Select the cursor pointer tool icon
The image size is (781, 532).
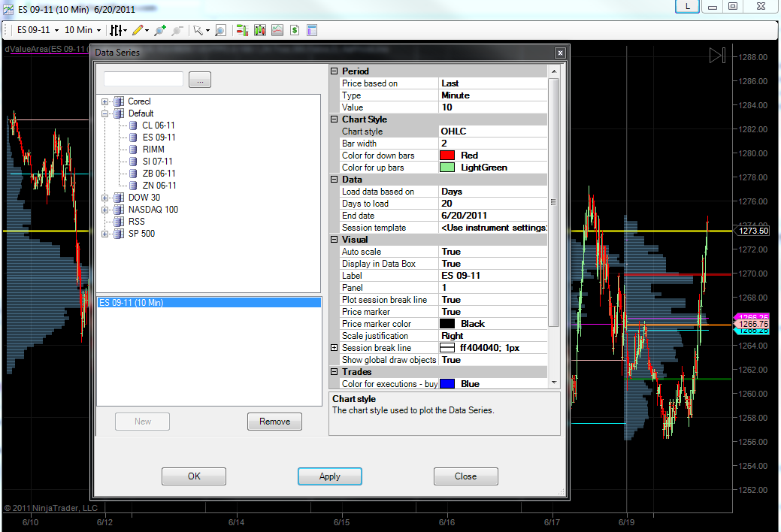pos(198,30)
